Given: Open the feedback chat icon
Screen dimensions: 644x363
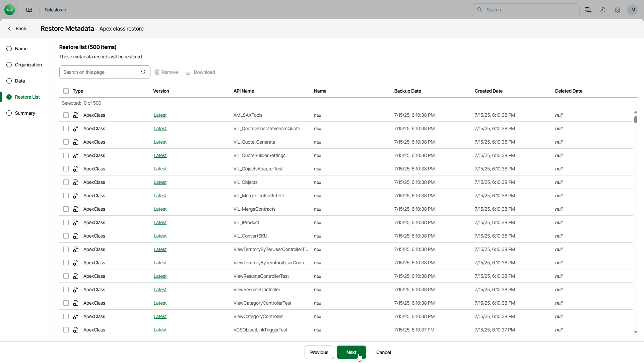Looking at the screenshot, I should point(588,10).
